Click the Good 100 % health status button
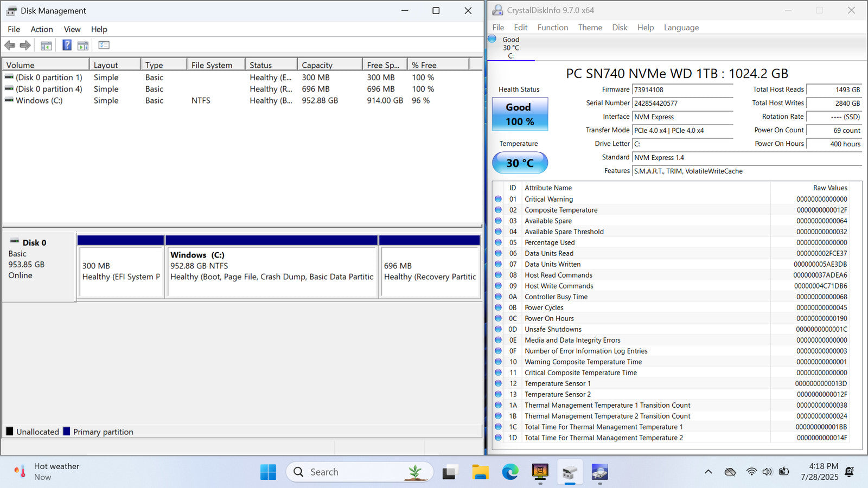Image resolution: width=868 pixels, height=488 pixels. pos(520,114)
